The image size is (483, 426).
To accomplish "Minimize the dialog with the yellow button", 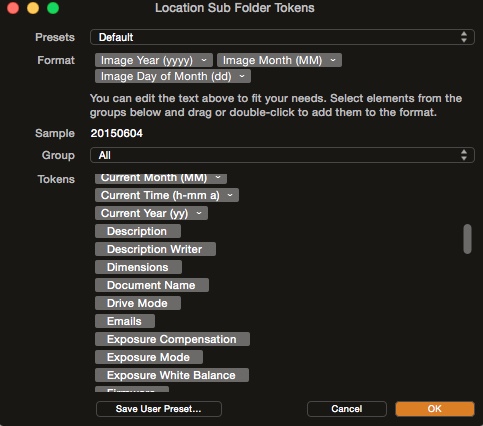I will point(33,8).
